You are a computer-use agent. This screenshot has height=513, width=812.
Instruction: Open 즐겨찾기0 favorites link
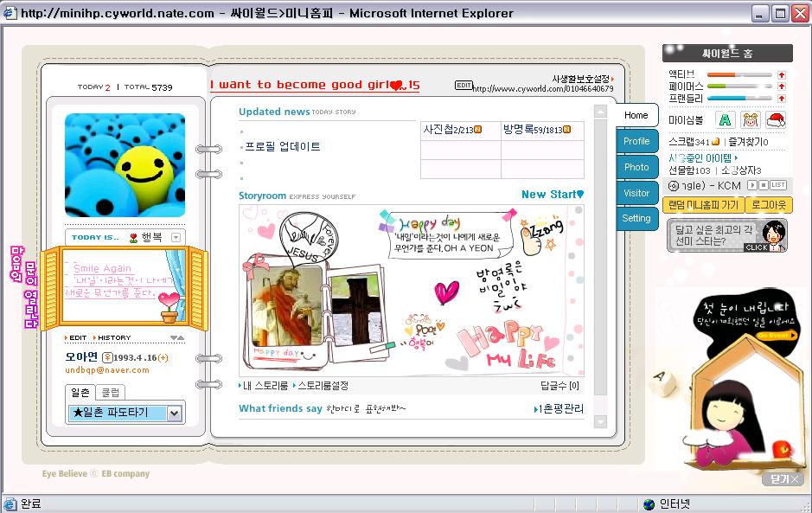click(748, 142)
